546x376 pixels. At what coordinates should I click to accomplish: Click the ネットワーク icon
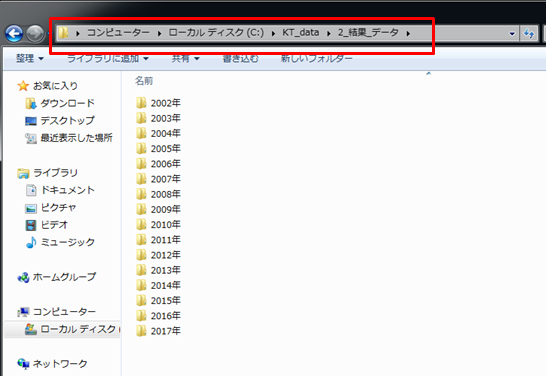coord(23,364)
